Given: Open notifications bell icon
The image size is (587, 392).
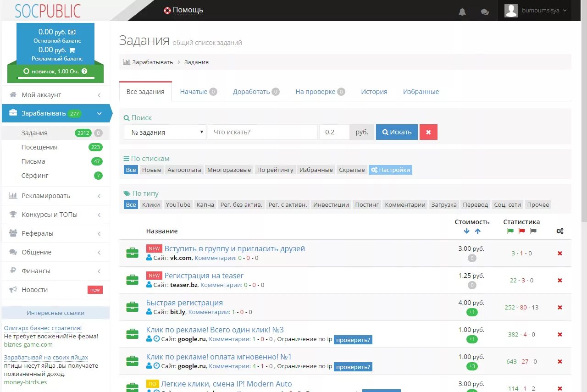Looking at the screenshot, I should tap(462, 12).
